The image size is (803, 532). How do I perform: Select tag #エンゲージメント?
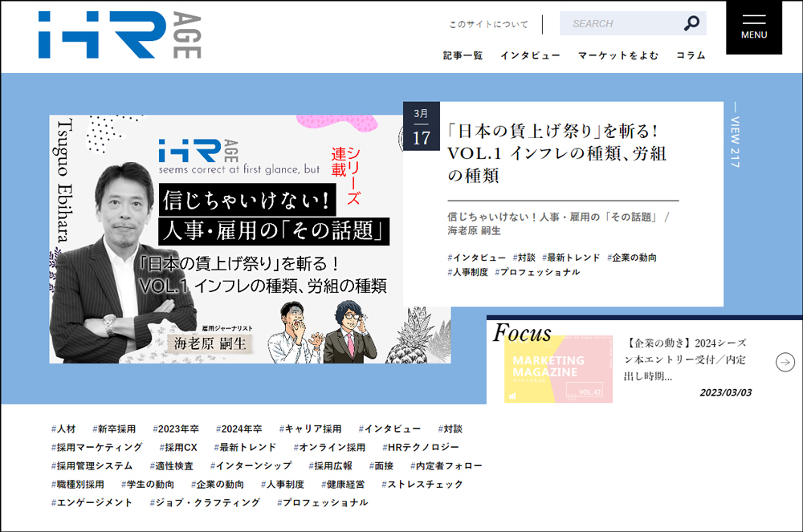[x=92, y=502]
